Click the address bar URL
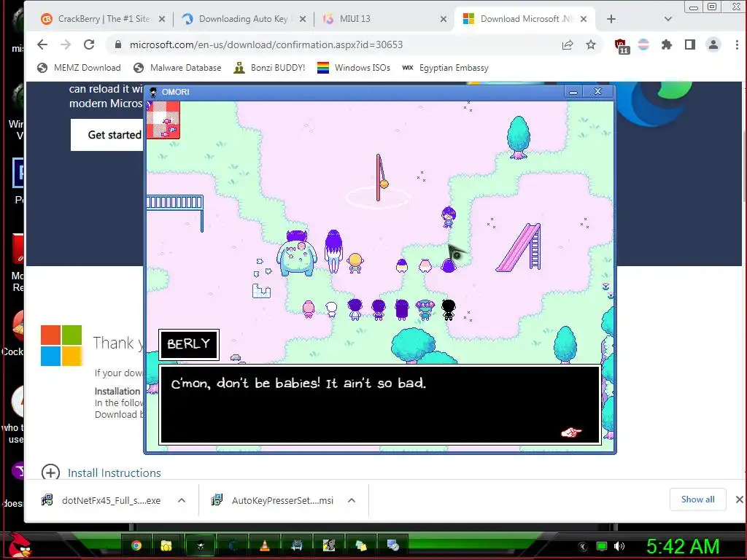The image size is (747, 560). click(266, 44)
